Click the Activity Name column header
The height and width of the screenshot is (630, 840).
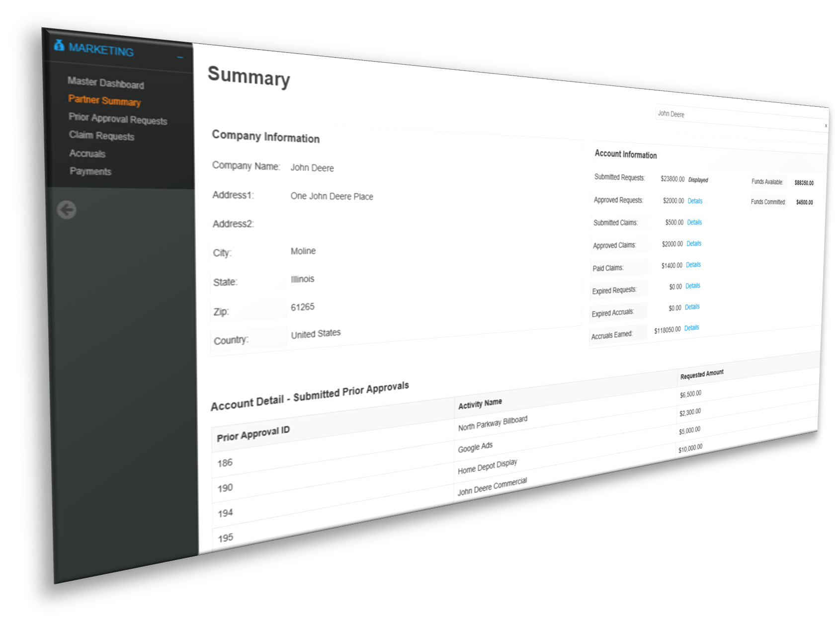pyautogui.click(x=480, y=403)
